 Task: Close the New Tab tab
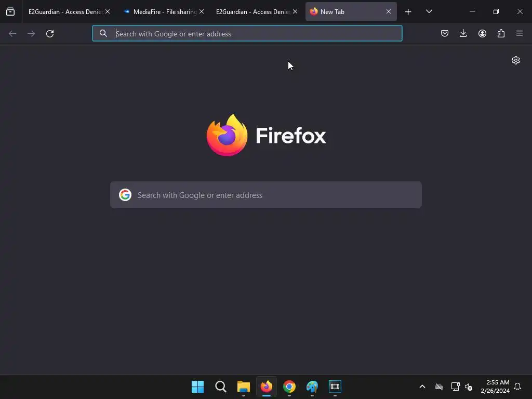coord(389,11)
